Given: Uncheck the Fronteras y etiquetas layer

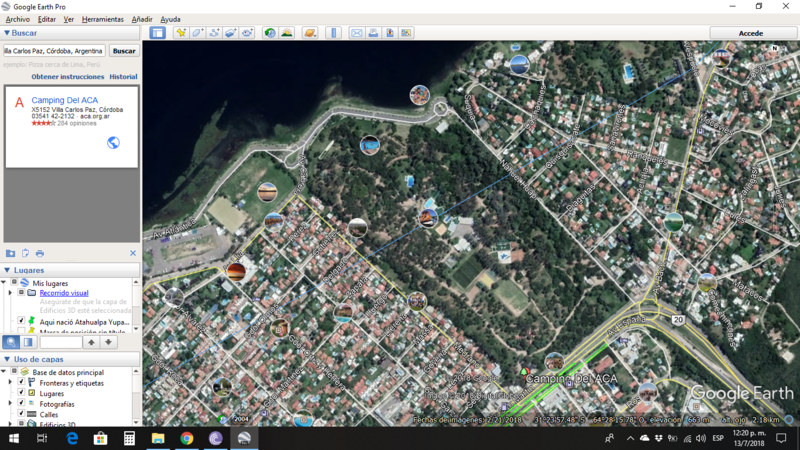Looking at the screenshot, I should pyautogui.click(x=21, y=382).
